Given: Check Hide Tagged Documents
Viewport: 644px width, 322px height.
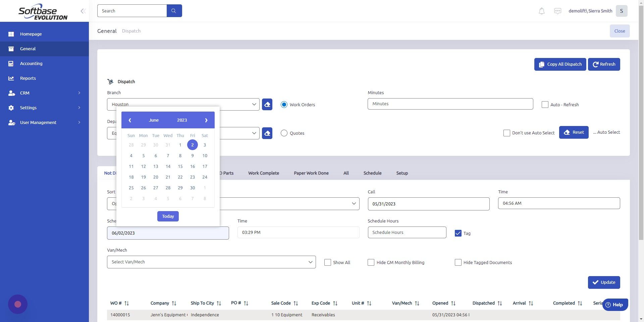Looking at the screenshot, I should tap(458, 262).
